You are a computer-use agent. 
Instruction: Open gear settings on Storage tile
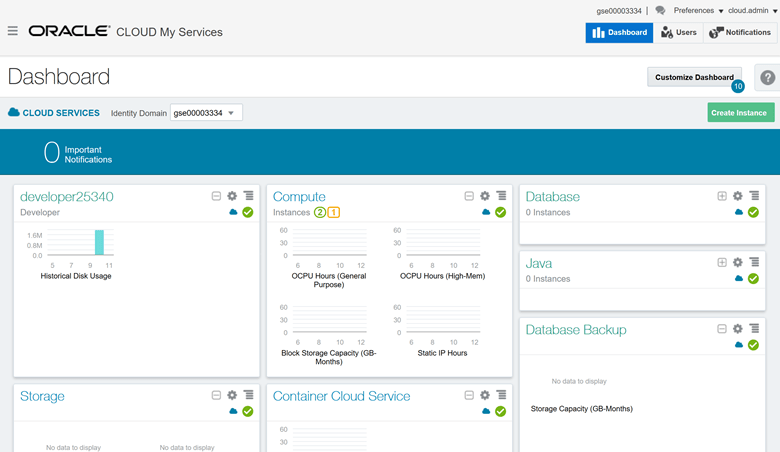[232, 395]
